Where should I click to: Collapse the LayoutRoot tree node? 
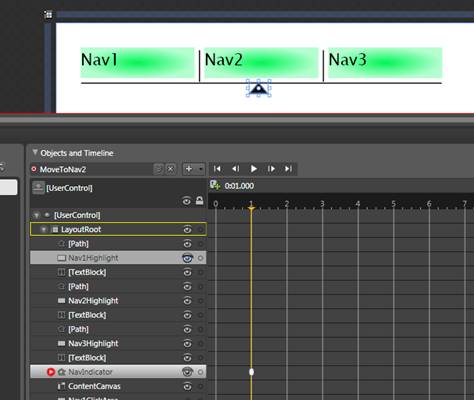pos(43,229)
